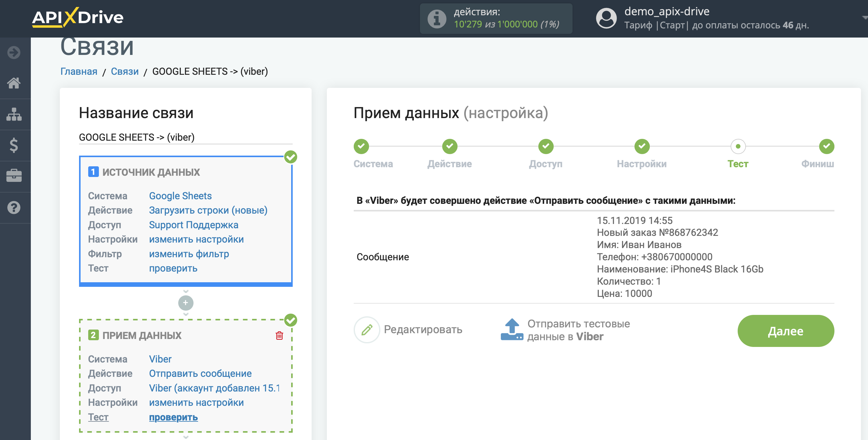This screenshot has width=868, height=440.
Task: Go to the Настройки step
Action: 642,146
